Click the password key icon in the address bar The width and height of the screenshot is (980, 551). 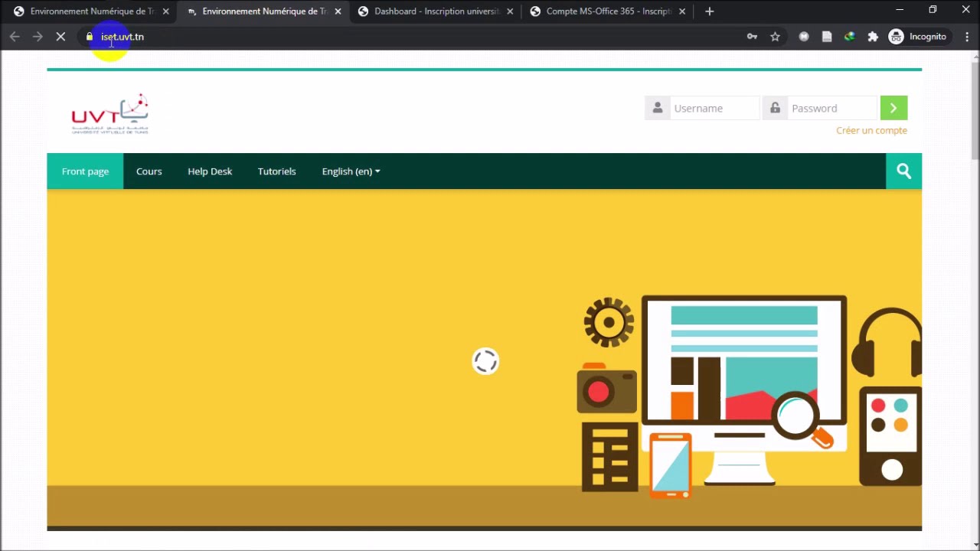pos(752,37)
